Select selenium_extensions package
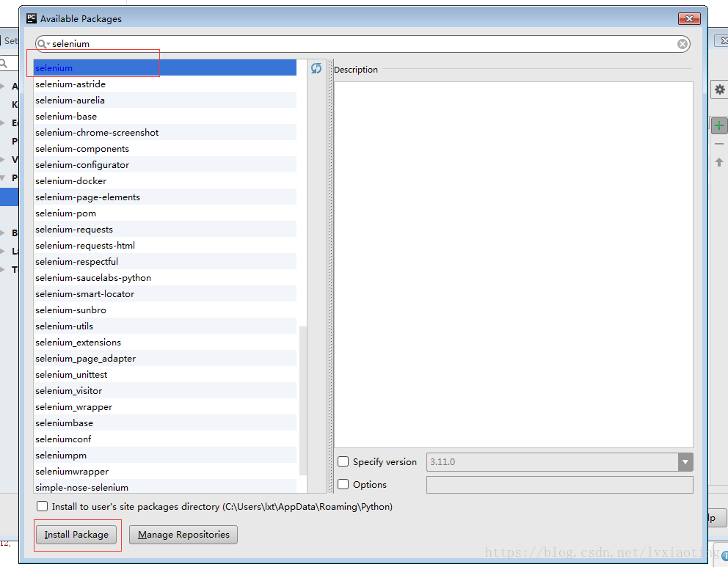The height and width of the screenshot is (567, 728). (x=165, y=343)
